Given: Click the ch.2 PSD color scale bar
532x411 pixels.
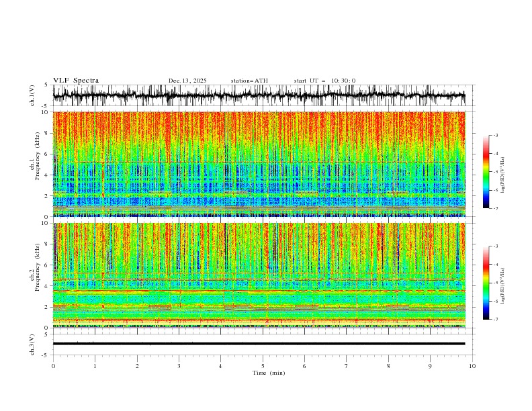Looking at the screenshot, I should [x=486, y=283].
